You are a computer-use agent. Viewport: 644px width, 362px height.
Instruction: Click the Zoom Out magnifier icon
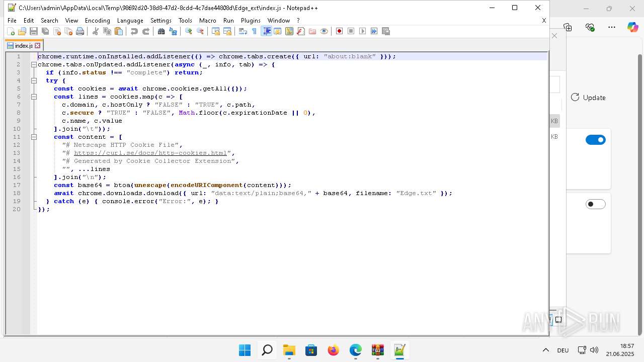point(200,31)
